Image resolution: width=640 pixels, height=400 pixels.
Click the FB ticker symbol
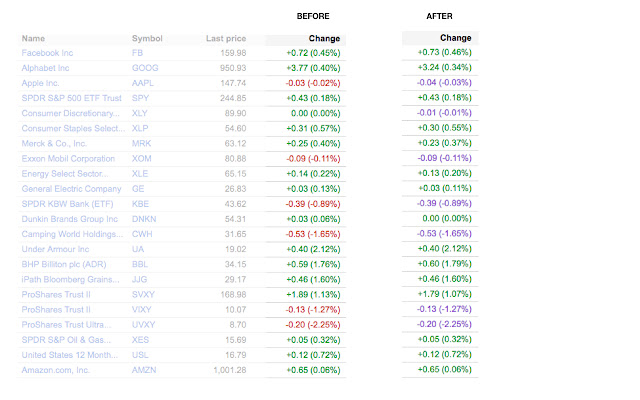point(138,53)
